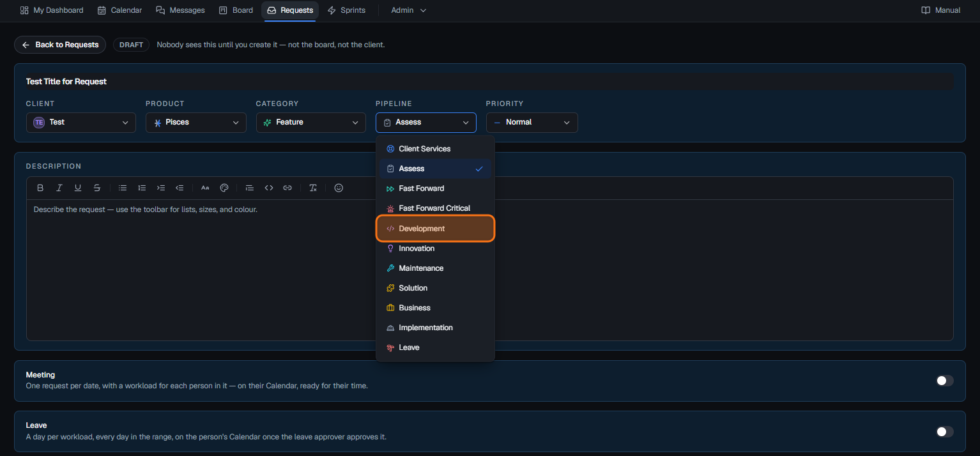Choose Business from the pipeline menu
980x456 pixels.
(x=435, y=308)
